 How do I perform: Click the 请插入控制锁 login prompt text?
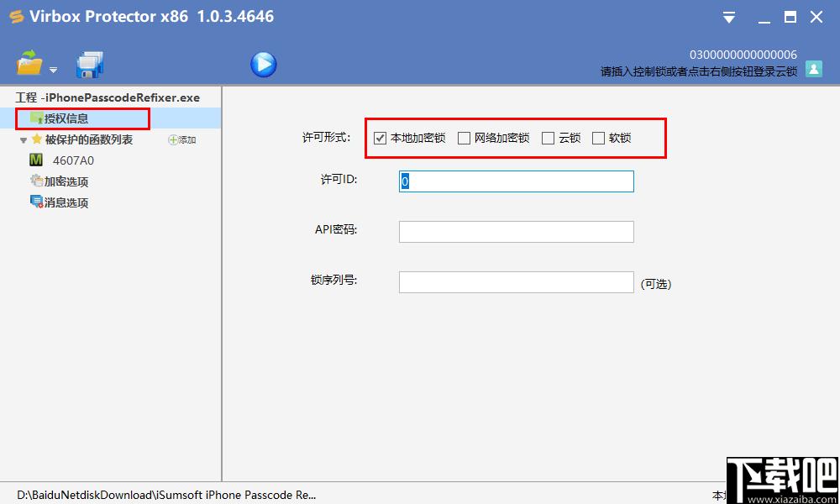(699, 71)
